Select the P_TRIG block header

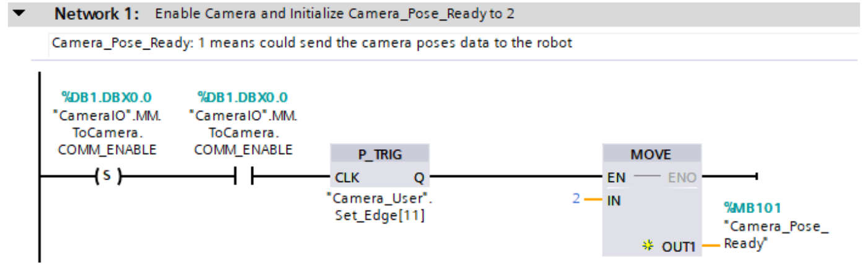click(x=380, y=154)
